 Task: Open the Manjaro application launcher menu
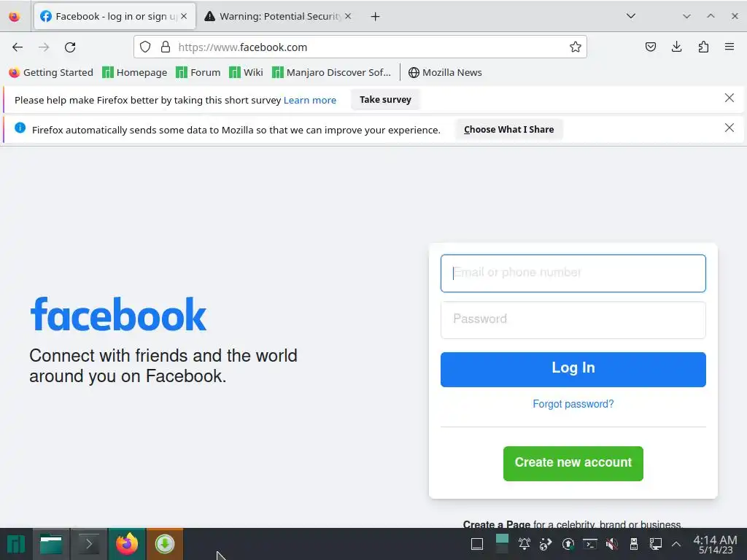click(x=16, y=544)
